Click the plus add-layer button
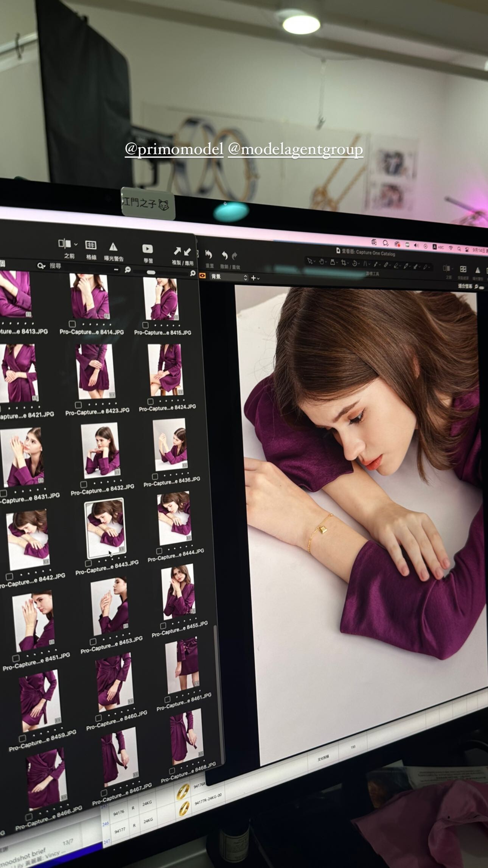Image resolution: width=488 pixels, height=868 pixels. click(x=253, y=278)
